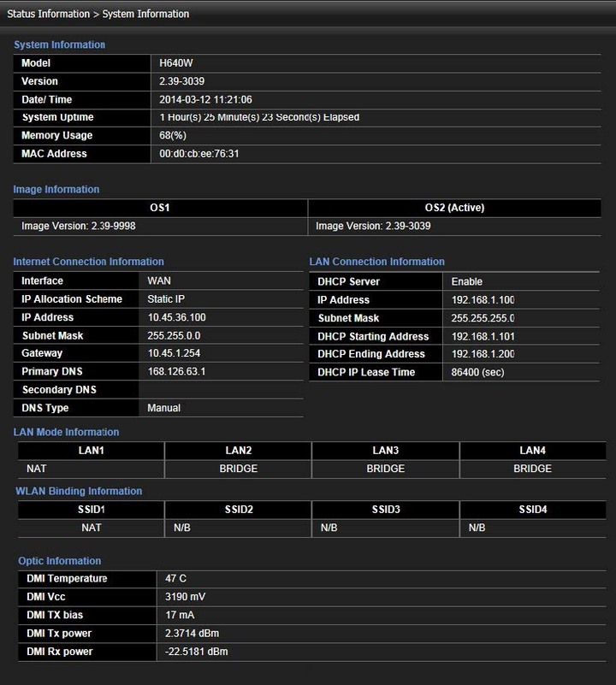Click the N/B value under SSID3
616x685 pixels.
coord(329,528)
